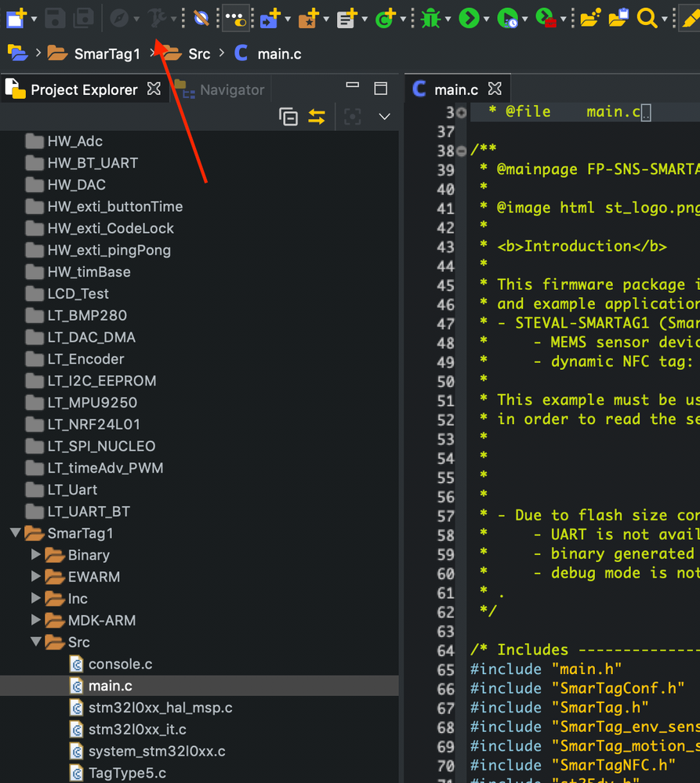Collapse comment block at line 38
Image resolution: width=700 pixels, height=783 pixels.
pyautogui.click(x=462, y=150)
